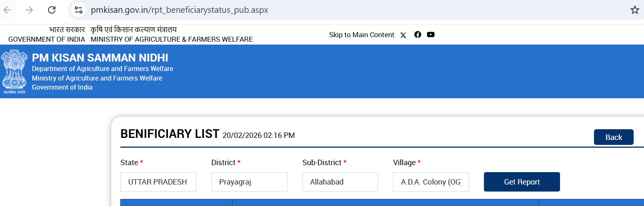Open the District dropdown showing Prayagraj
The image size is (644, 206).
[x=249, y=182]
